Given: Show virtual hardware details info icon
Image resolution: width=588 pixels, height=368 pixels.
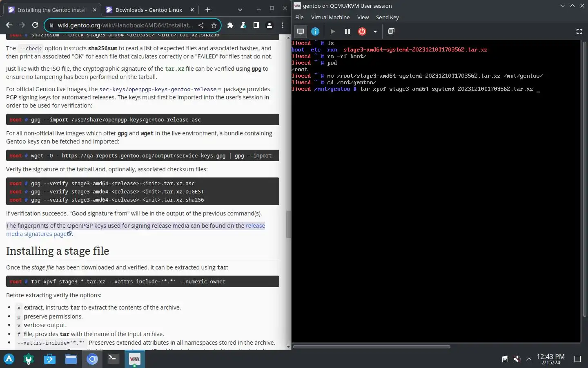Looking at the screenshot, I should 315,31.
